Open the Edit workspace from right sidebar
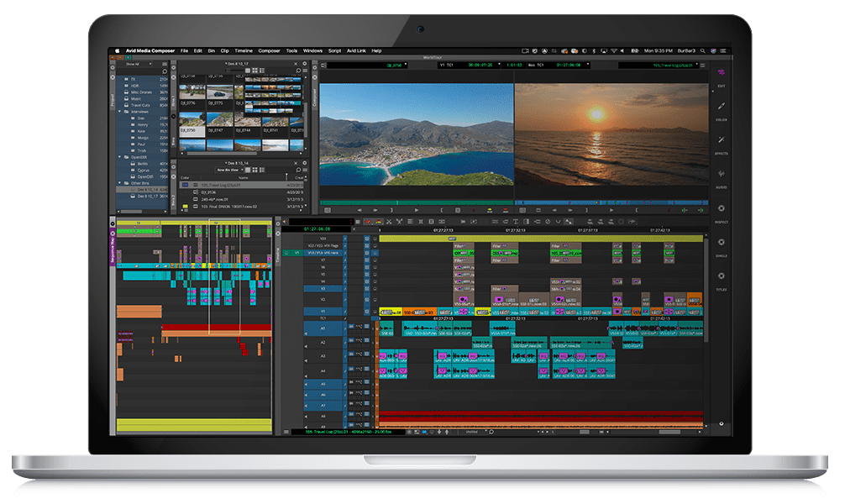845x504 pixels. click(721, 73)
